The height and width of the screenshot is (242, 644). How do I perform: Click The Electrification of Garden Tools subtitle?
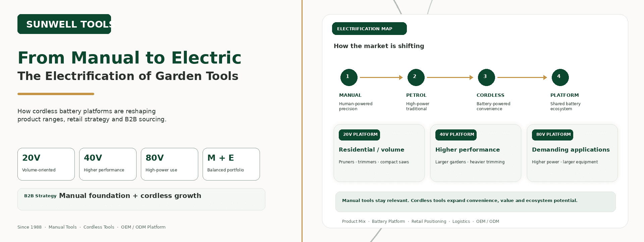(128, 76)
